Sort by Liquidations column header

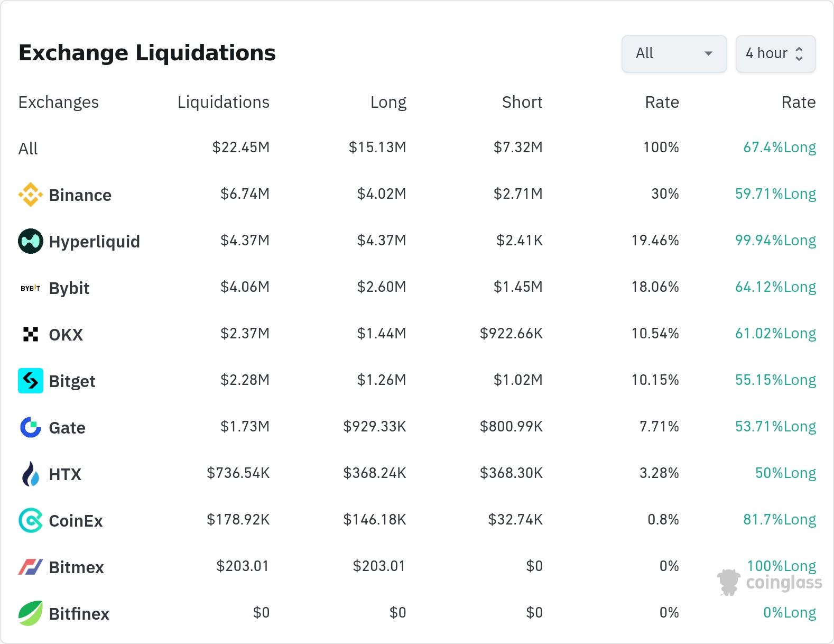(223, 102)
